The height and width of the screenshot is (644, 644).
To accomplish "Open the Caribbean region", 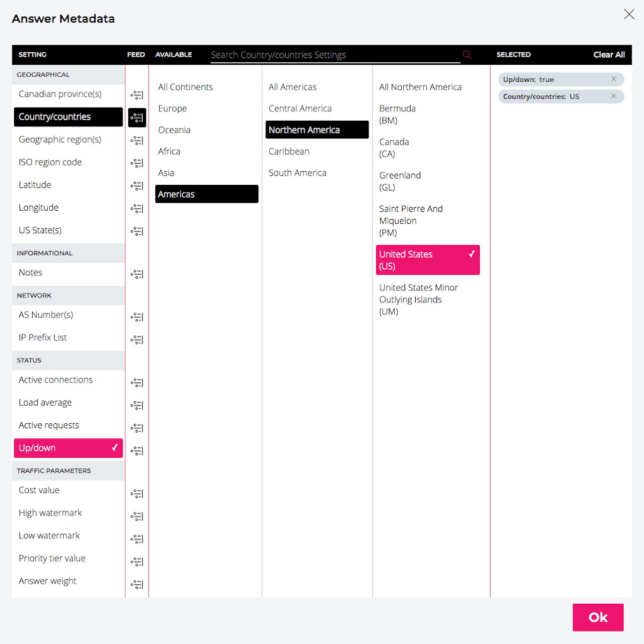I will coord(289,151).
